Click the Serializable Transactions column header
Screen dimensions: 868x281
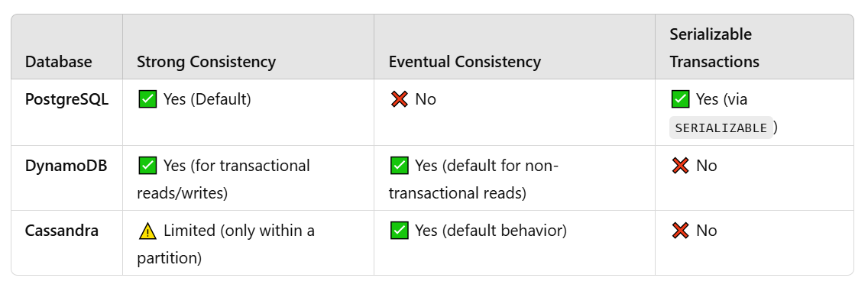(x=714, y=47)
